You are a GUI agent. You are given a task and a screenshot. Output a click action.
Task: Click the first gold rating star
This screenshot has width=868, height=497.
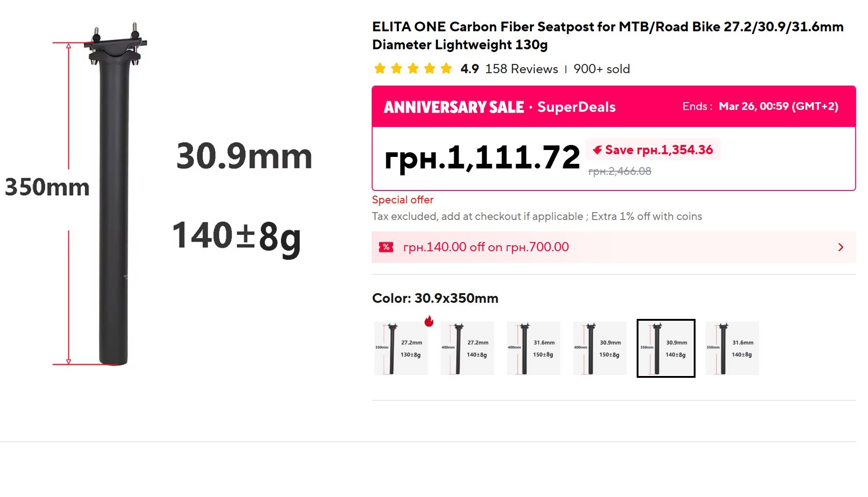380,69
